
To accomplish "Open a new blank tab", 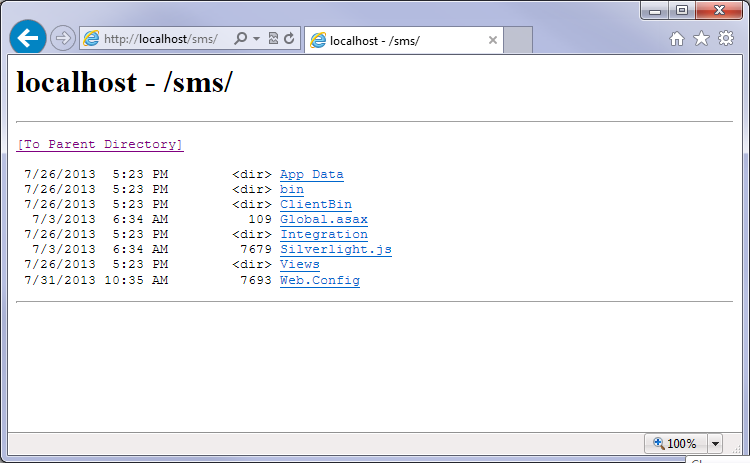I will coord(517,41).
